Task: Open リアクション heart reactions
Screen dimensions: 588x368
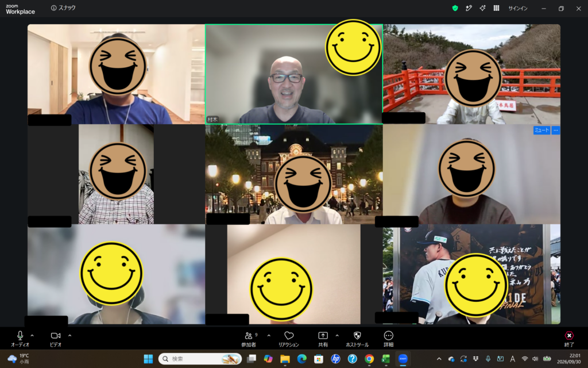Action: 289,339
